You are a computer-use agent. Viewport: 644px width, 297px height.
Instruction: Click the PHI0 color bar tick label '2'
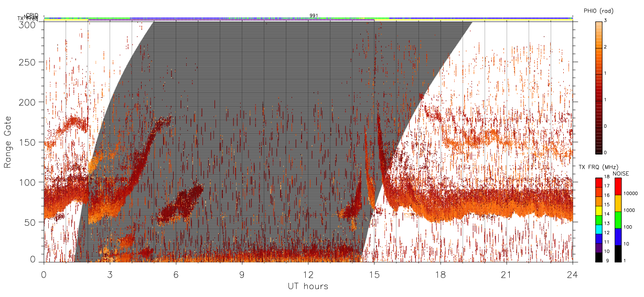(606, 47)
